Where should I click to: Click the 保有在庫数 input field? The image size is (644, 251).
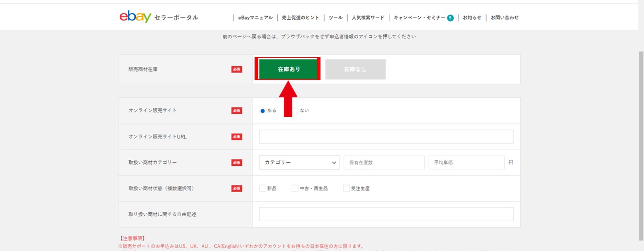pyautogui.click(x=384, y=162)
